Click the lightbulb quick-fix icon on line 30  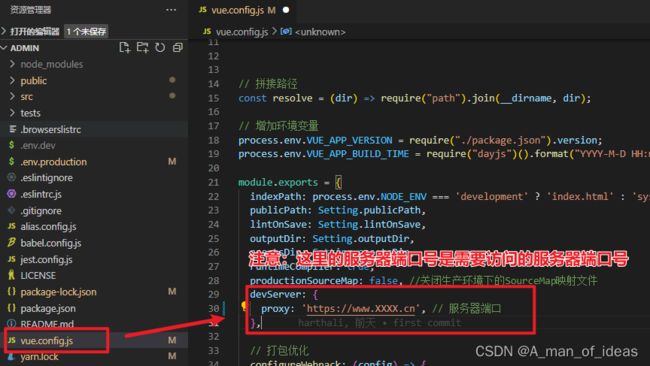point(244,306)
